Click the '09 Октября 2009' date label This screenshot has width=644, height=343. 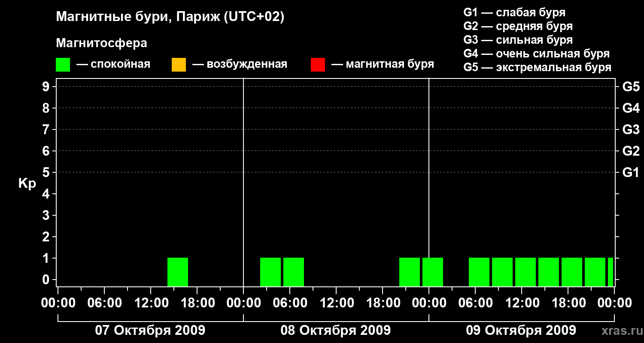521,331
